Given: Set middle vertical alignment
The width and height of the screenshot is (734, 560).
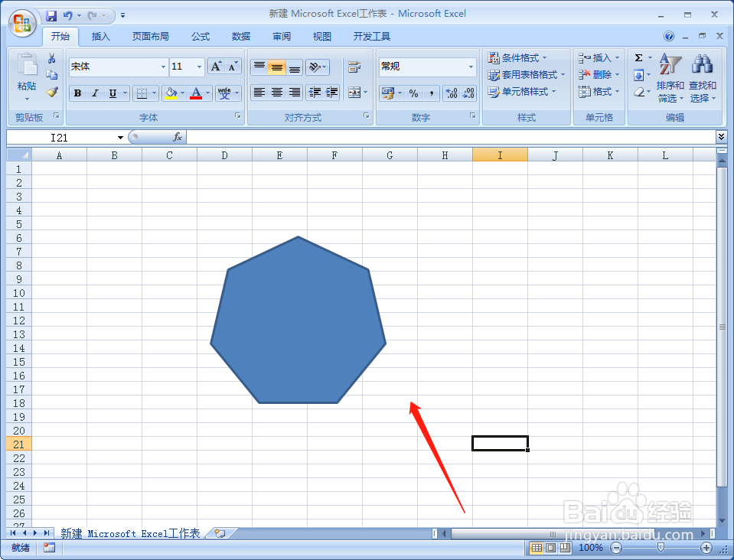Looking at the screenshot, I should click(276, 67).
